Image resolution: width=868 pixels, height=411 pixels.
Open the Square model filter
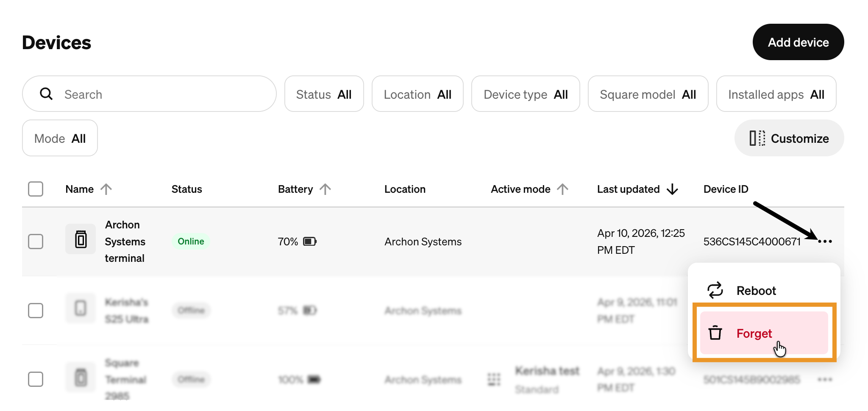tap(648, 94)
